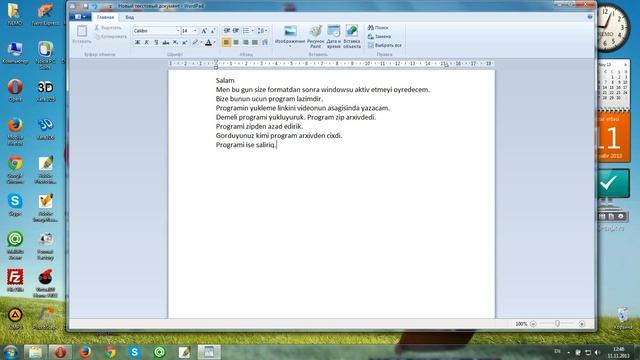Click the Paste (Вставить) clipboard icon

click(82, 31)
